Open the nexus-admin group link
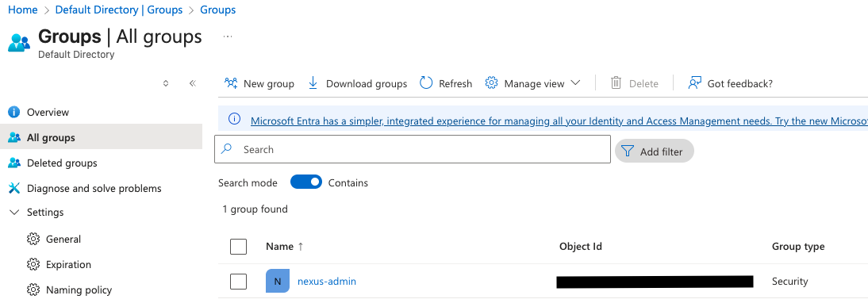868x303 pixels. 327,282
